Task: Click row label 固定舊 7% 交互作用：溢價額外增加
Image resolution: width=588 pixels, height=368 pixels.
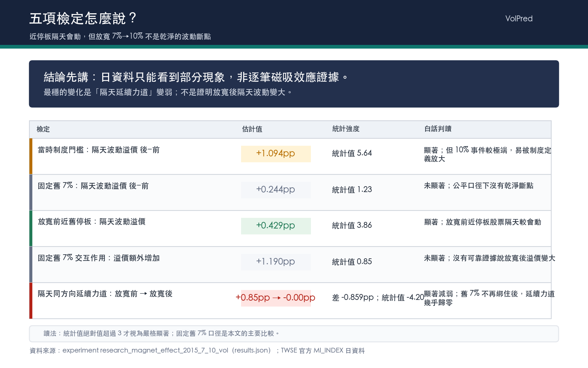Action: coord(98,258)
